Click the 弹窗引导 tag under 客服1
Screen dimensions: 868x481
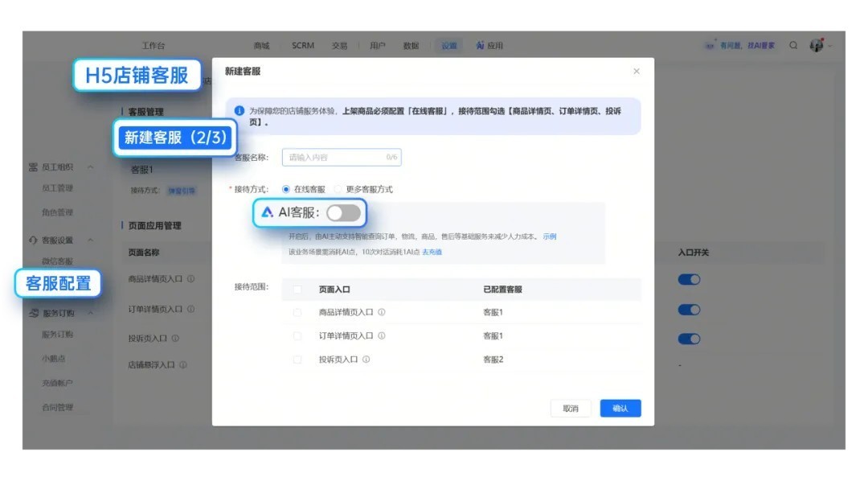[182, 191]
